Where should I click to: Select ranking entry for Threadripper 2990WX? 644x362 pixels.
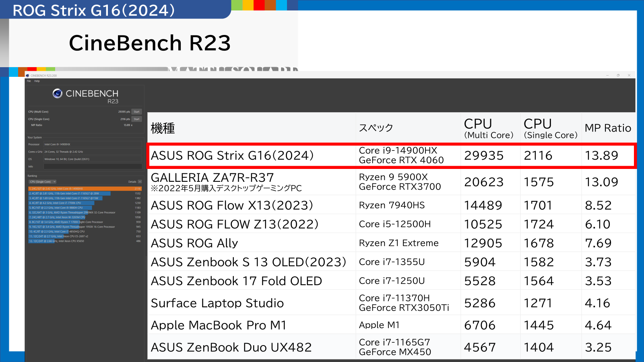(x=85, y=212)
